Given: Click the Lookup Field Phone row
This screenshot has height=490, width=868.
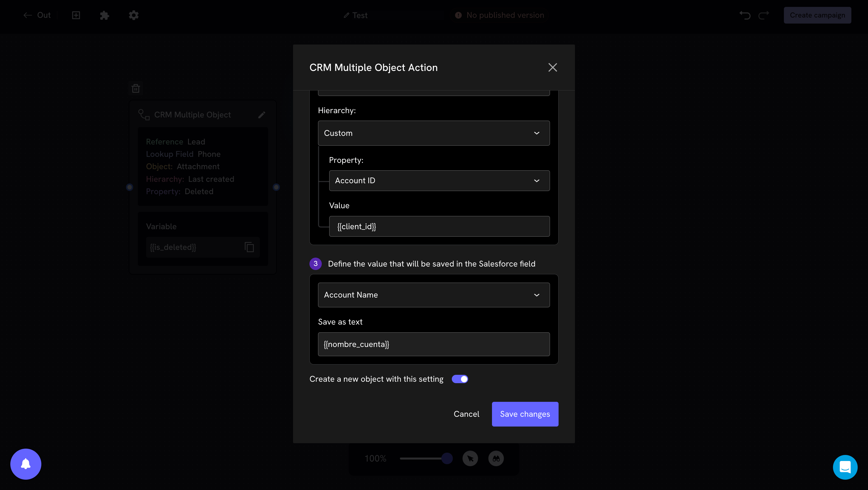Looking at the screenshot, I should coord(183,154).
